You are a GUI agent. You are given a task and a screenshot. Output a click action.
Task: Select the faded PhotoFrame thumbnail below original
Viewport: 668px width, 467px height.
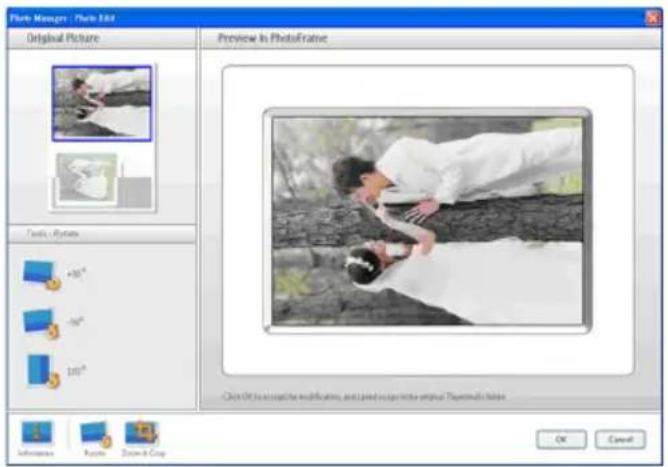click(x=101, y=179)
